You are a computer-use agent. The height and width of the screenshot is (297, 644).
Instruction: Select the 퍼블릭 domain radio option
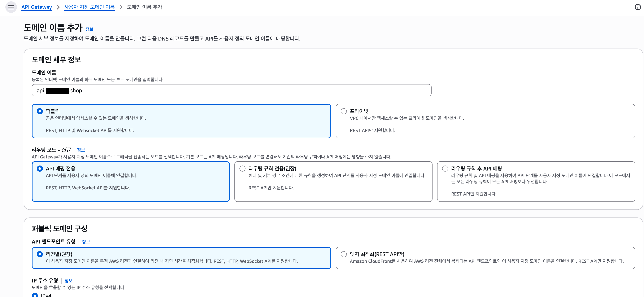click(40, 111)
